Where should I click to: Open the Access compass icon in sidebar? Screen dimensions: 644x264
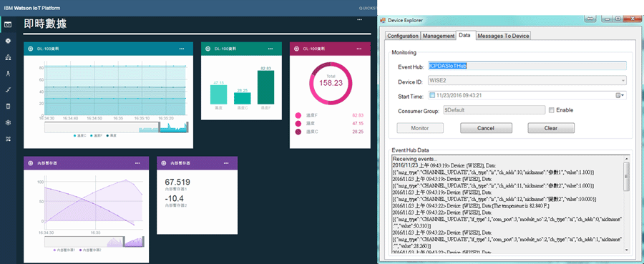pyautogui.click(x=8, y=74)
